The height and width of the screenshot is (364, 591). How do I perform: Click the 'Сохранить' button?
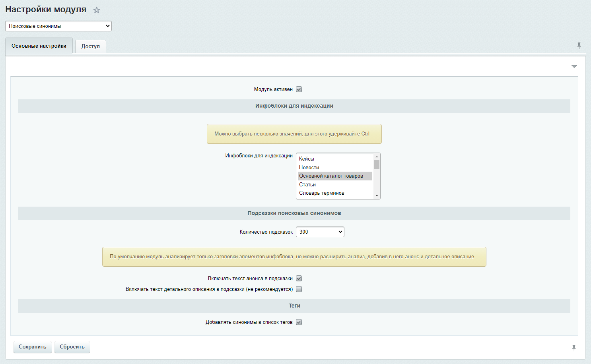(x=33, y=347)
